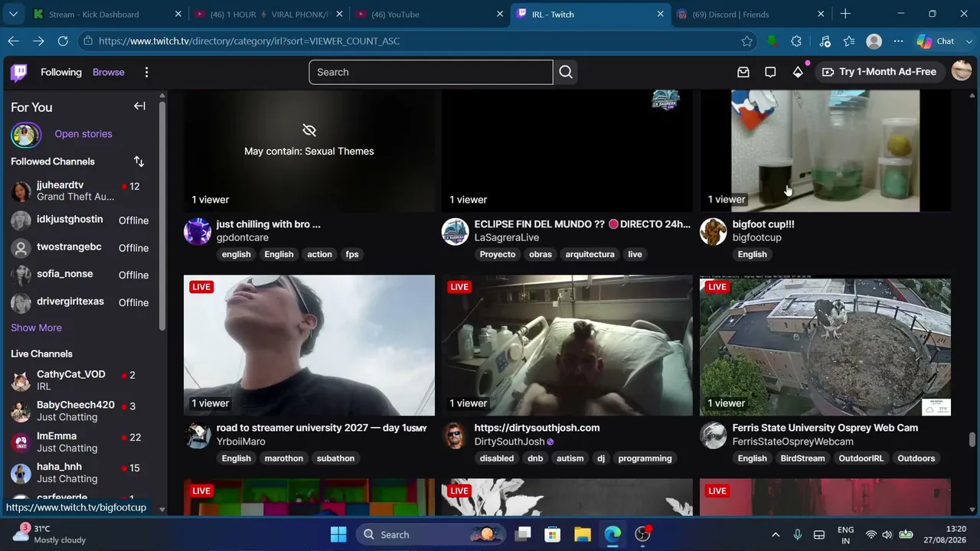Collapse the For You sidebar
The image size is (980, 551).
pos(139,106)
